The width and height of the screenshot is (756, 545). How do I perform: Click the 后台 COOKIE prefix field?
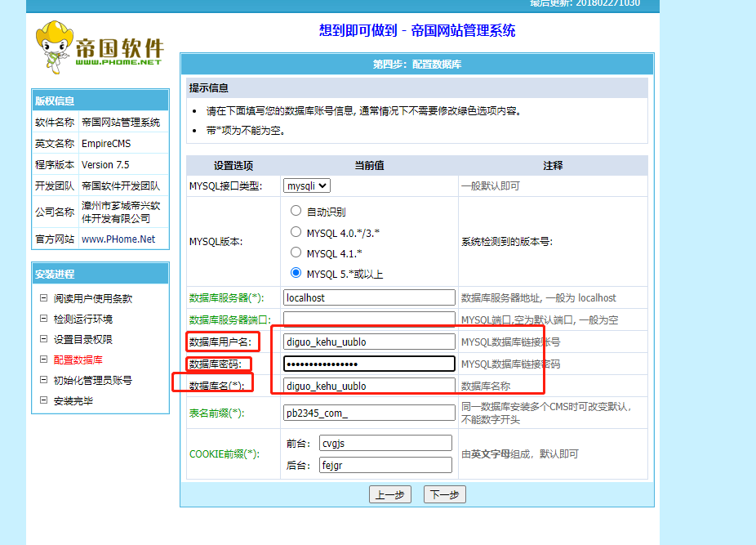(385, 466)
